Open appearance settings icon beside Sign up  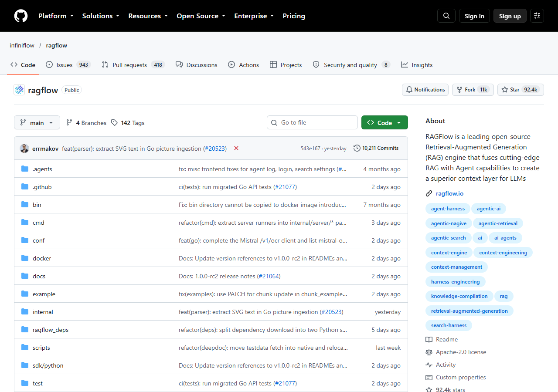537,16
